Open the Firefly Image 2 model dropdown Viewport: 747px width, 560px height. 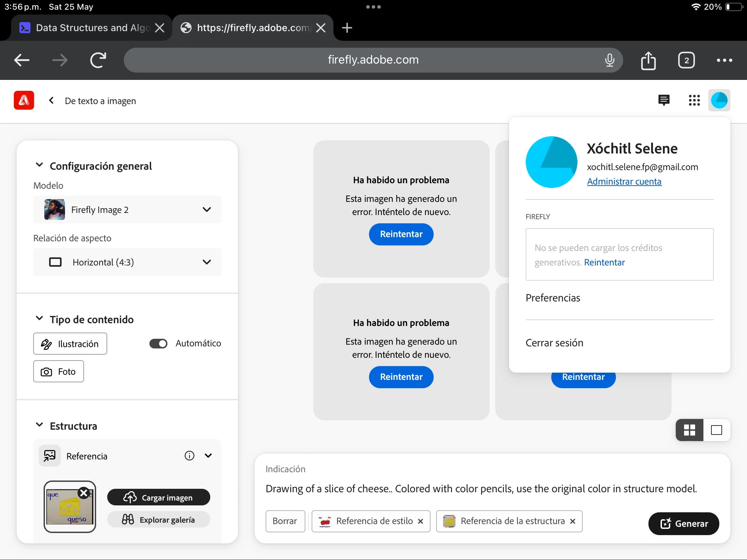click(127, 209)
